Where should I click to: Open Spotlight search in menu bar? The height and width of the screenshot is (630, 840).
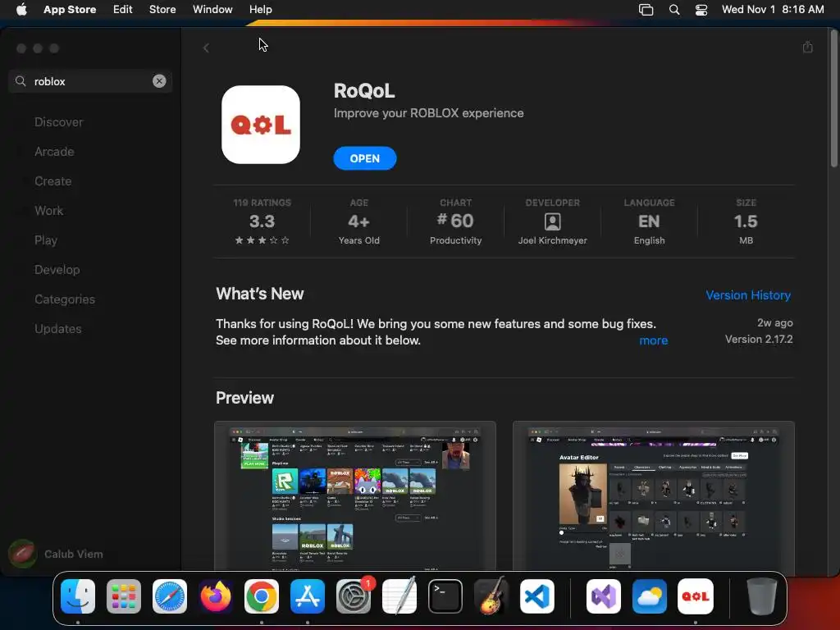674,10
